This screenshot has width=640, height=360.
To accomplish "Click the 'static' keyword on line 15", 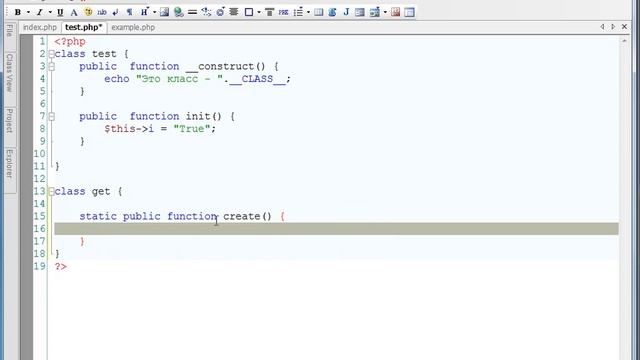I will click(98, 216).
